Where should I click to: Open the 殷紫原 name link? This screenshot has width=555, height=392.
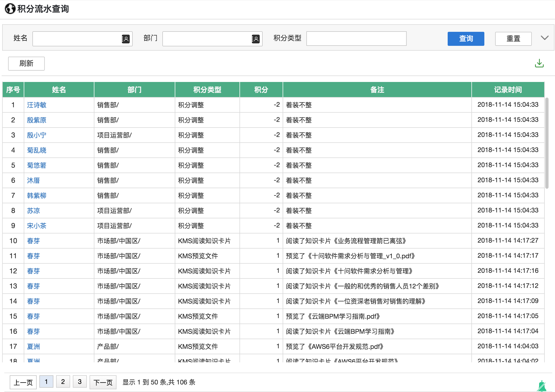click(37, 120)
